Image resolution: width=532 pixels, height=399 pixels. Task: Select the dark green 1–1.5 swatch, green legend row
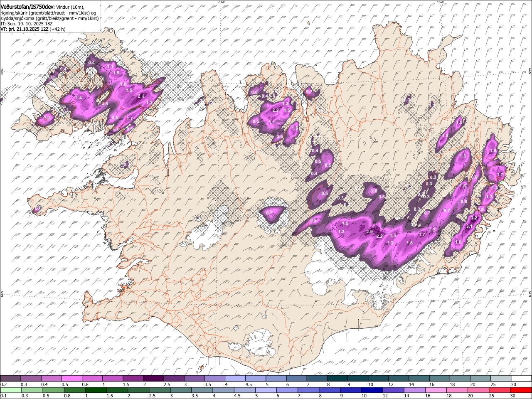coord(96,390)
